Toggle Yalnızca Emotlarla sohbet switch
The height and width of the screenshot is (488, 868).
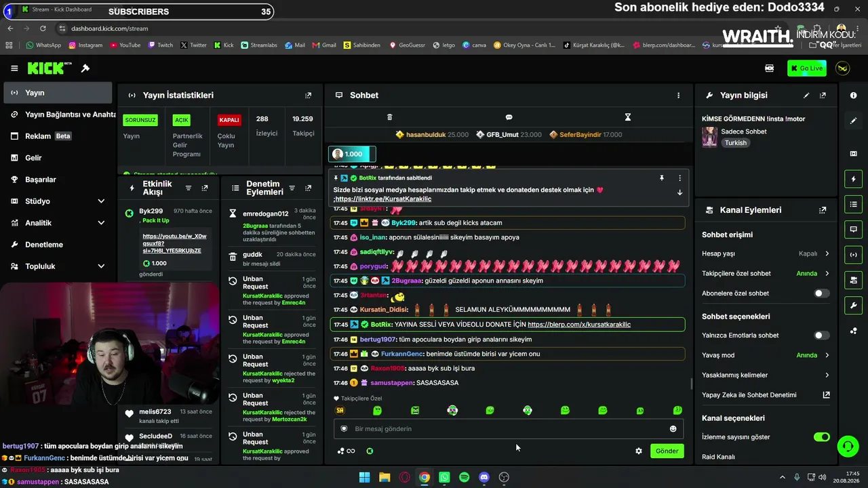[x=821, y=335]
